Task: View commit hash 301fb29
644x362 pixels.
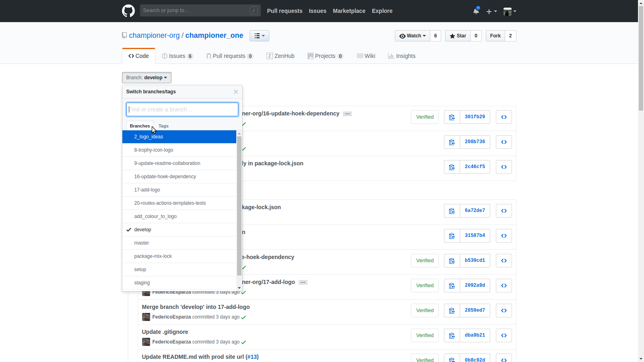Action: pos(475,117)
